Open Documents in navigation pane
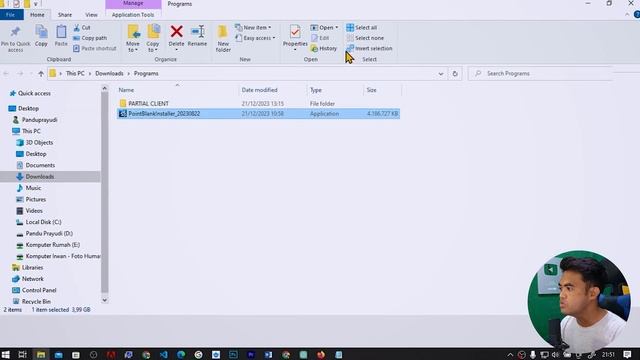The width and height of the screenshot is (640, 360). (40, 165)
